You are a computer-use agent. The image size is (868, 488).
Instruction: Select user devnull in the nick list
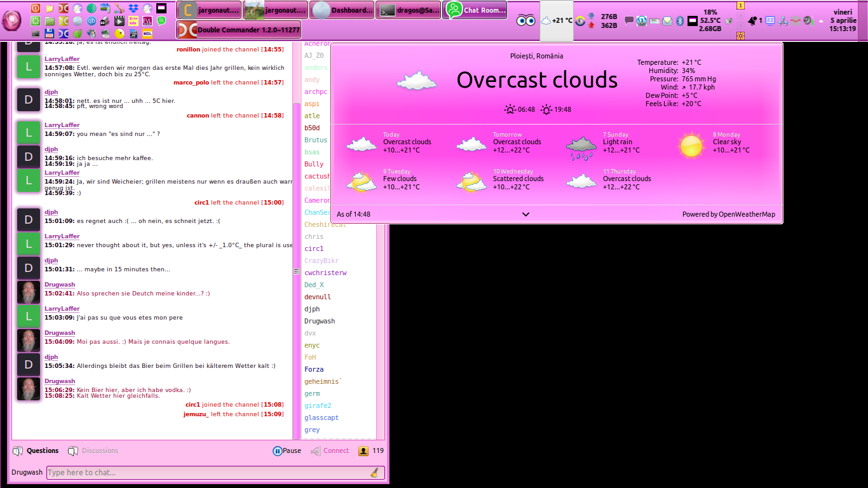pyautogui.click(x=318, y=297)
